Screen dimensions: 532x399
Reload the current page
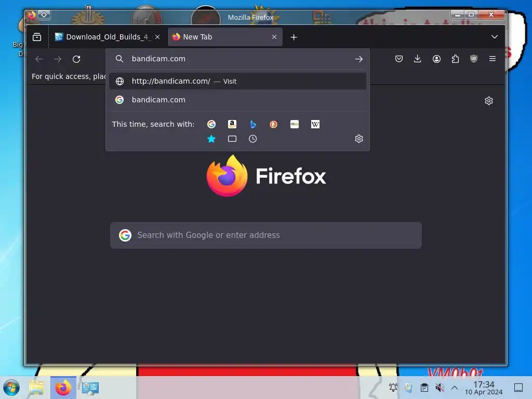76,59
